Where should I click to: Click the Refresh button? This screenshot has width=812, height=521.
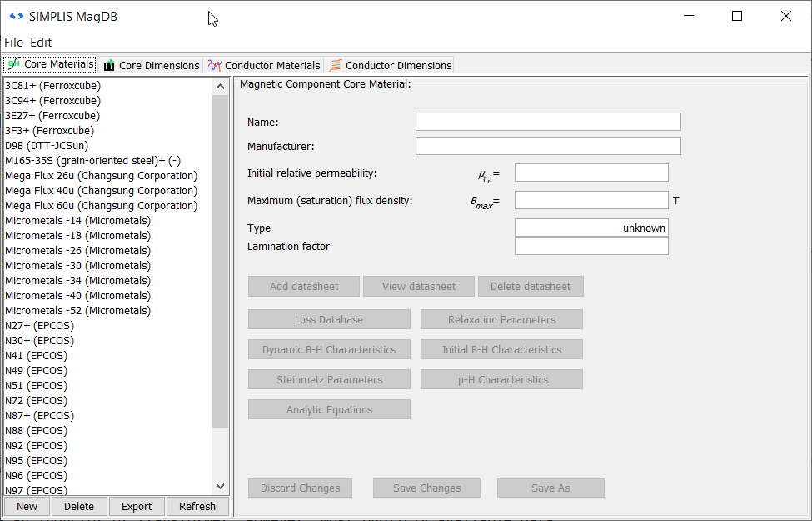click(x=197, y=506)
